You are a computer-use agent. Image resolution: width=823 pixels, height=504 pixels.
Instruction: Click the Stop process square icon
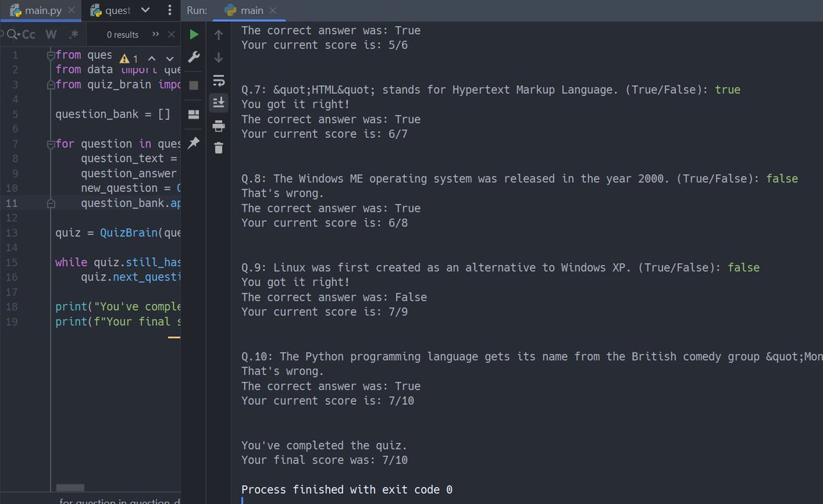[193, 85]
